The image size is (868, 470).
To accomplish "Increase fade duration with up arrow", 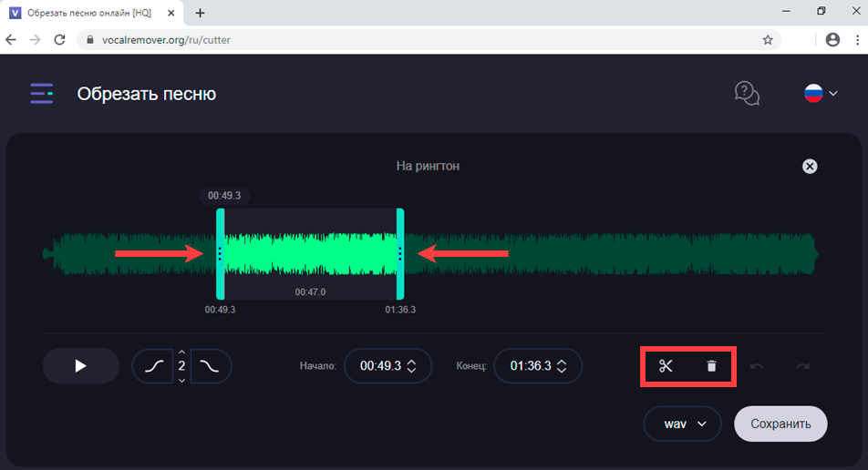I will [181, 352].
